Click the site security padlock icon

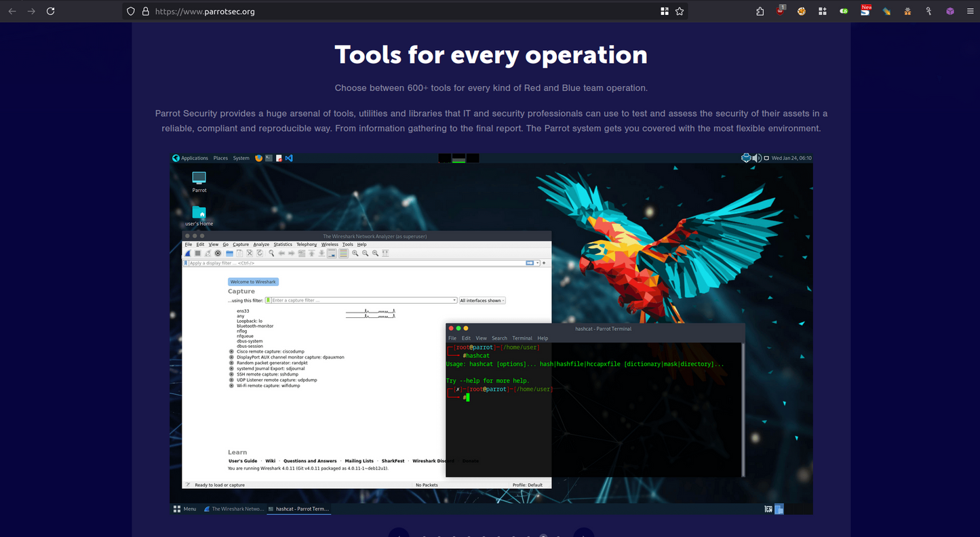click(145, 12)
